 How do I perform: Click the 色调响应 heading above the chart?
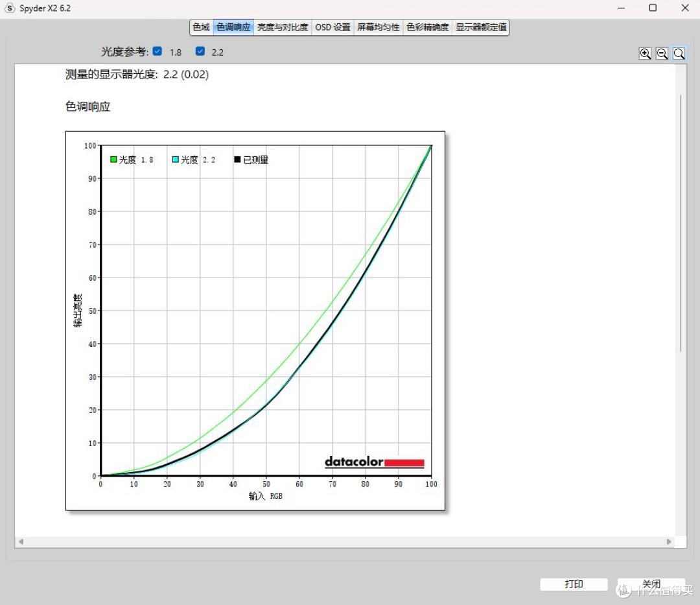[88, 107]
